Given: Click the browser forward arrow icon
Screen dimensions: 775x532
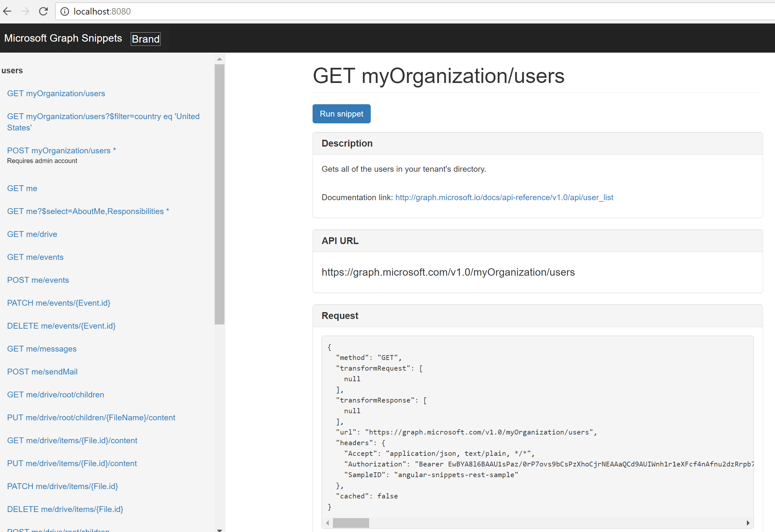Looking at the screenshot, I should [x=25, y=11].
